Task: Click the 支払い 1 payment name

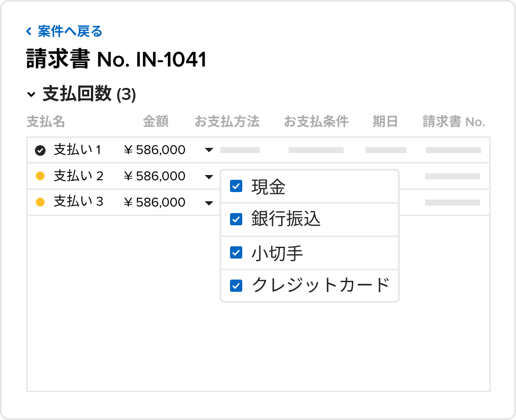Action: coord(77,150)
